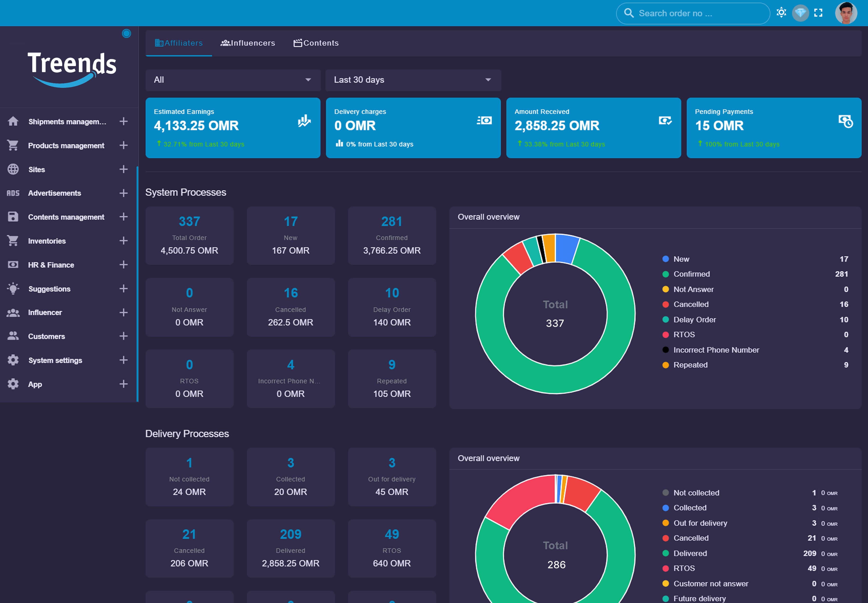
Task: Expand Influencer menu plus sign
Action: pos(123,312)
